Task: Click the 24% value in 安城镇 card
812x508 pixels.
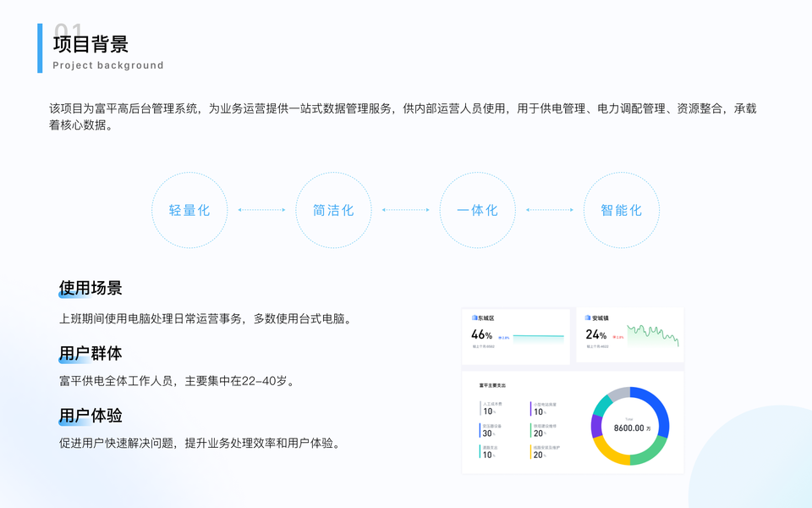Action: [596, 335]
